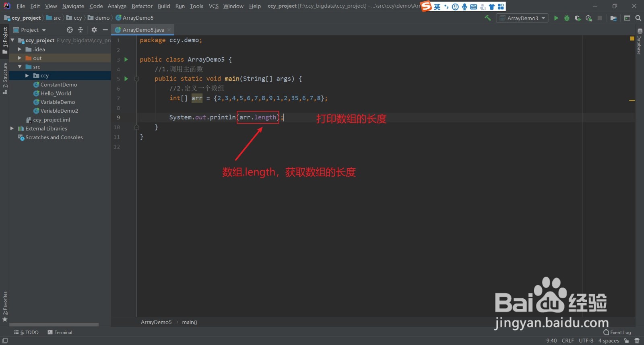Open UTF-8 encoding selector
This screenshot has height=345, width=644.
586,341
